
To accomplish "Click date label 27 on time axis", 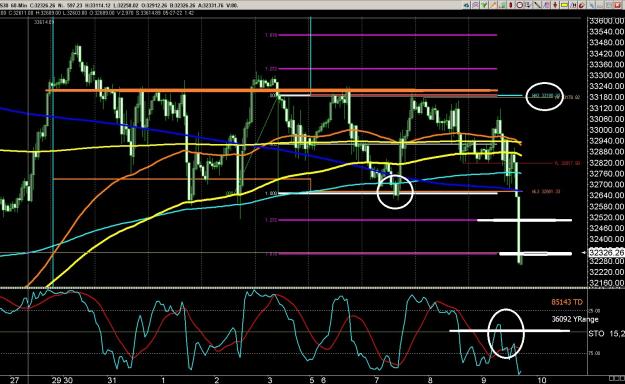I will (14, 380).
